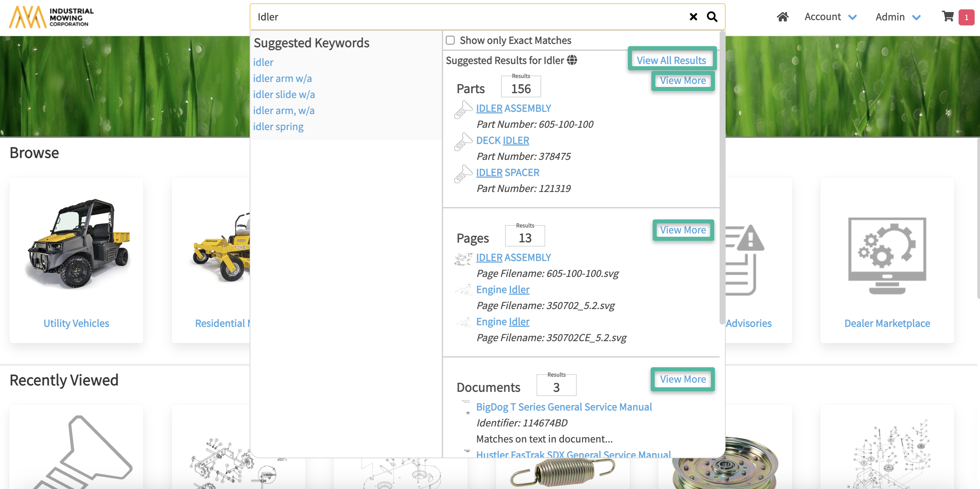Click View All Results button
This screenshot has height=489, width=980.
(671, 60)
